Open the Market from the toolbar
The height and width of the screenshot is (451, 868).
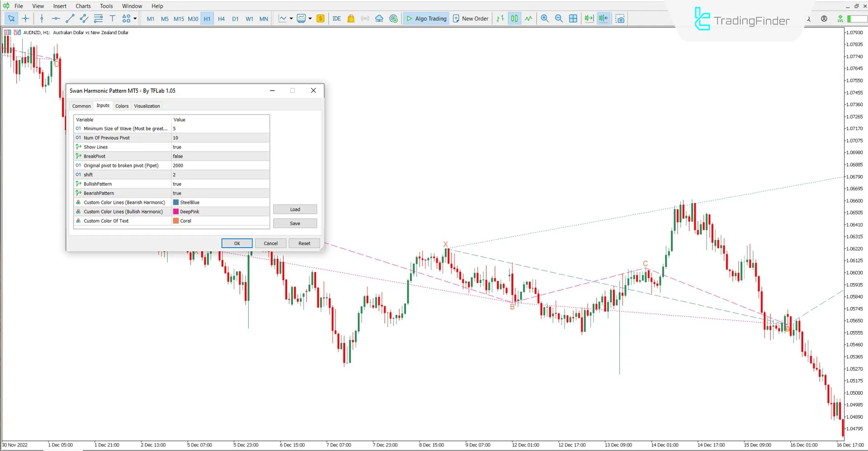351,19
